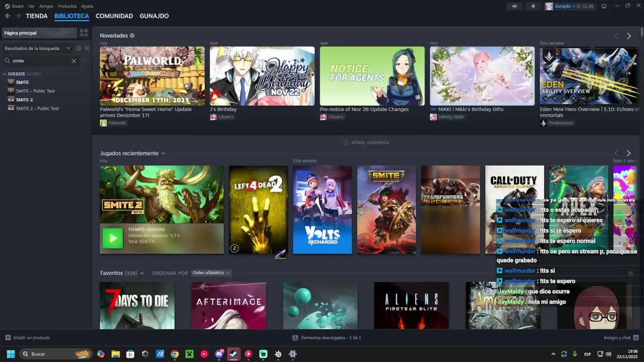Go forward with the right arrow navigation button
Image resolution: width=644 pixels, height=362 pixels.
tap(18, 16)
